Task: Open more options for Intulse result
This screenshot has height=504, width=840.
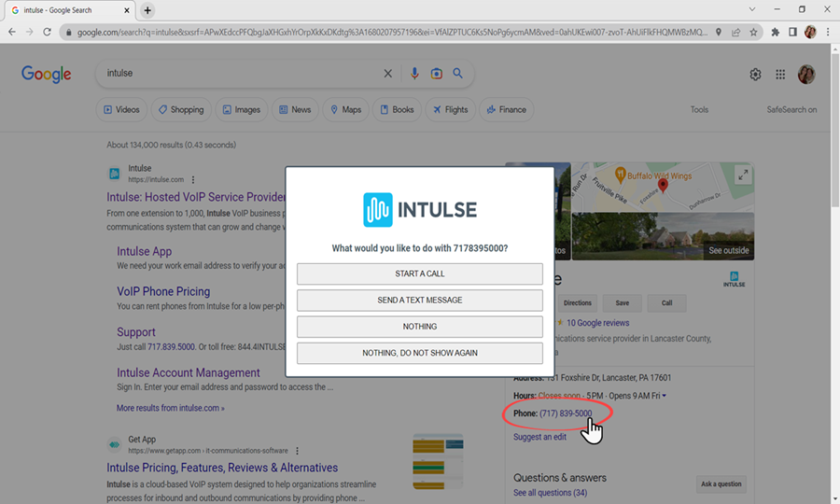Action: 193,179
